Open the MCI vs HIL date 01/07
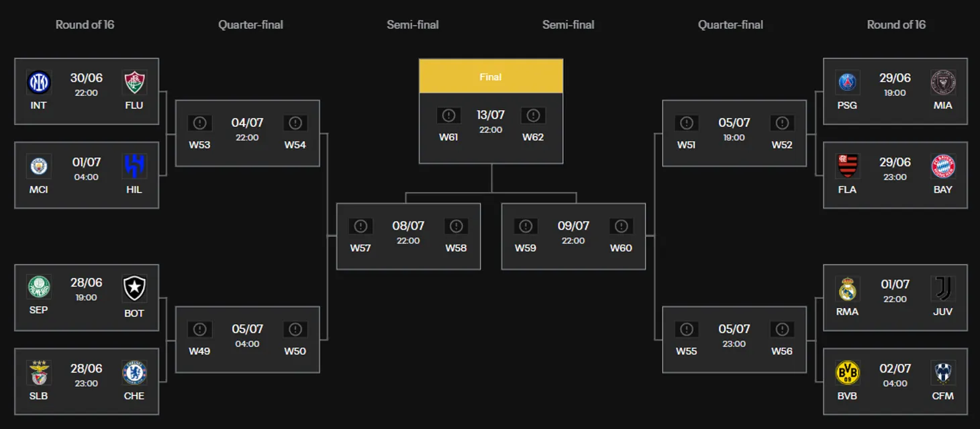 coord(87,162)
